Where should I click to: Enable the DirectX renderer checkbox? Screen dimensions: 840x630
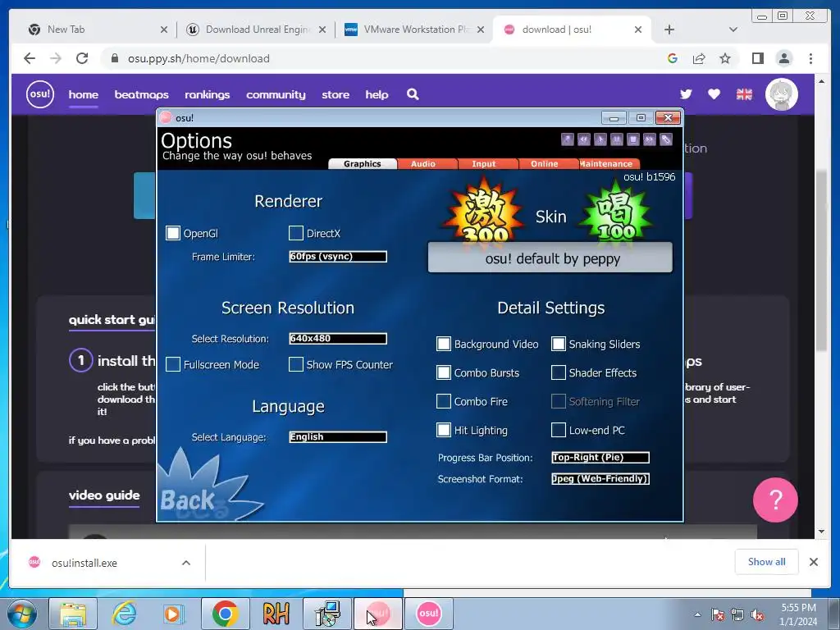tap(295, 233)
